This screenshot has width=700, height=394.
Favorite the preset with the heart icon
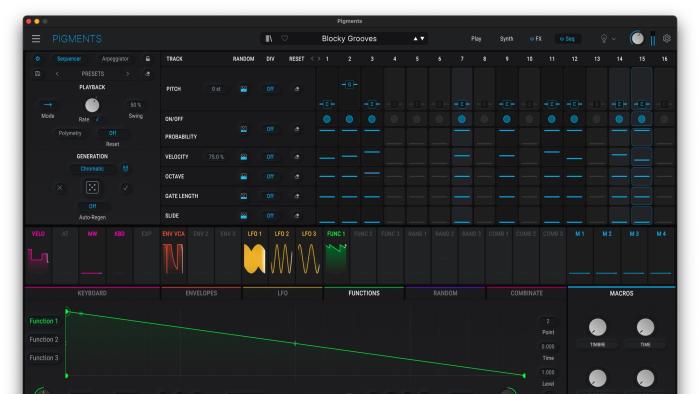click(284, 39)
